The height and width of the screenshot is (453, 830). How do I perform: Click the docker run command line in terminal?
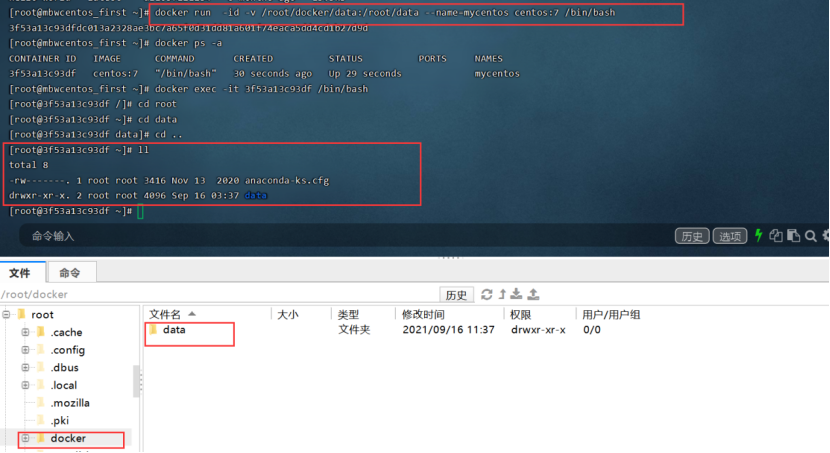(385, 12)
